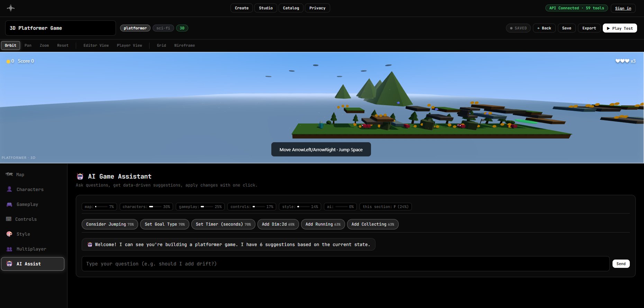Open the Controls section
The image size is (644, 308).
pyautogui.click(x=33, y=219)
